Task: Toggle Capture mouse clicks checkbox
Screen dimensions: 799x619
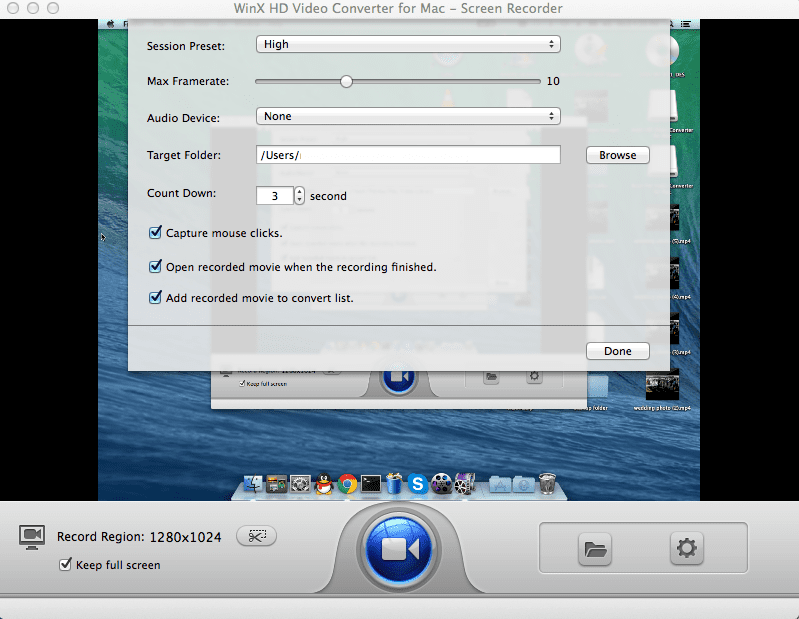Action: pos(155,233)
